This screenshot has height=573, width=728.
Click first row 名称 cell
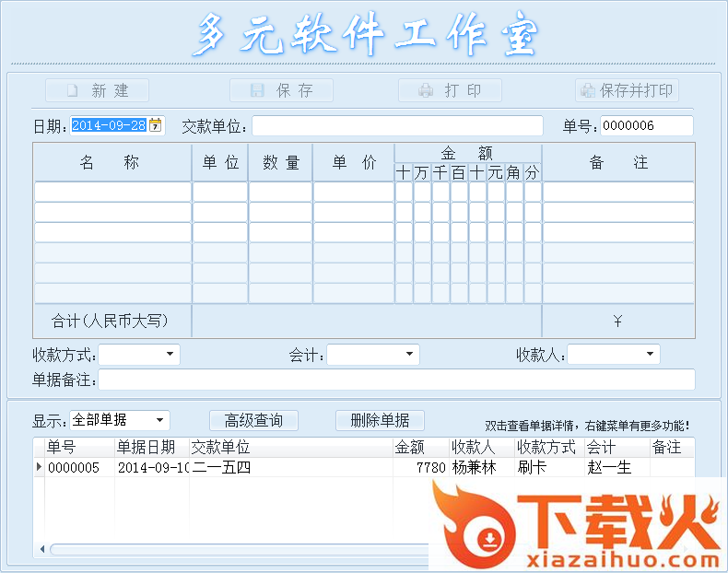pos(112,192)
